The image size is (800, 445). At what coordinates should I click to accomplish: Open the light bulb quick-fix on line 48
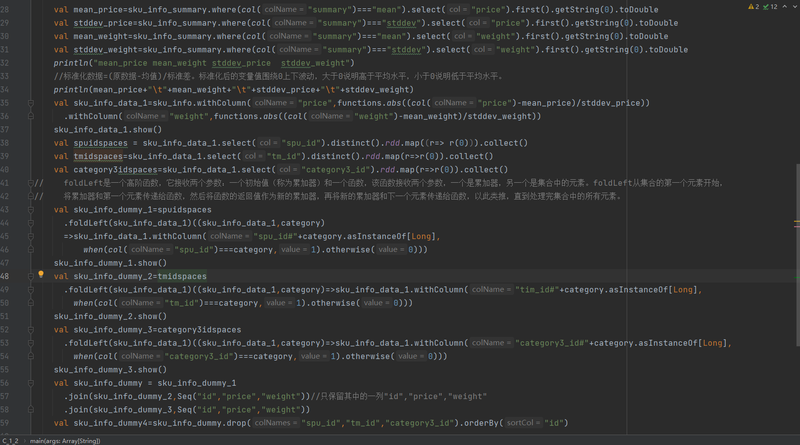click(x=41, y=275)
